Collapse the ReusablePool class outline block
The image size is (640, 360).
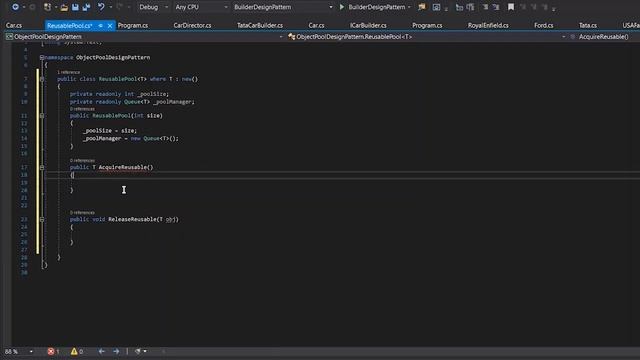[x=42, y=79]
